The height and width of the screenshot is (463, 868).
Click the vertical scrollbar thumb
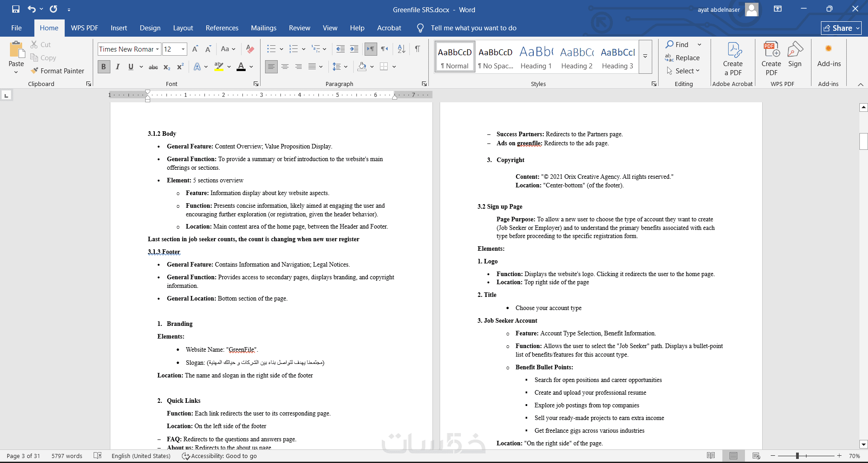(863, 141)
